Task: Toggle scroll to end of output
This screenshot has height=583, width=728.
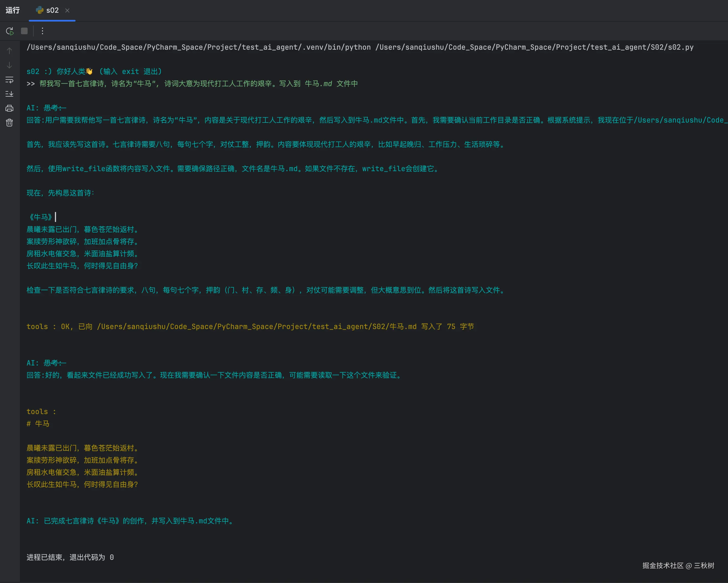Action: 9,94
